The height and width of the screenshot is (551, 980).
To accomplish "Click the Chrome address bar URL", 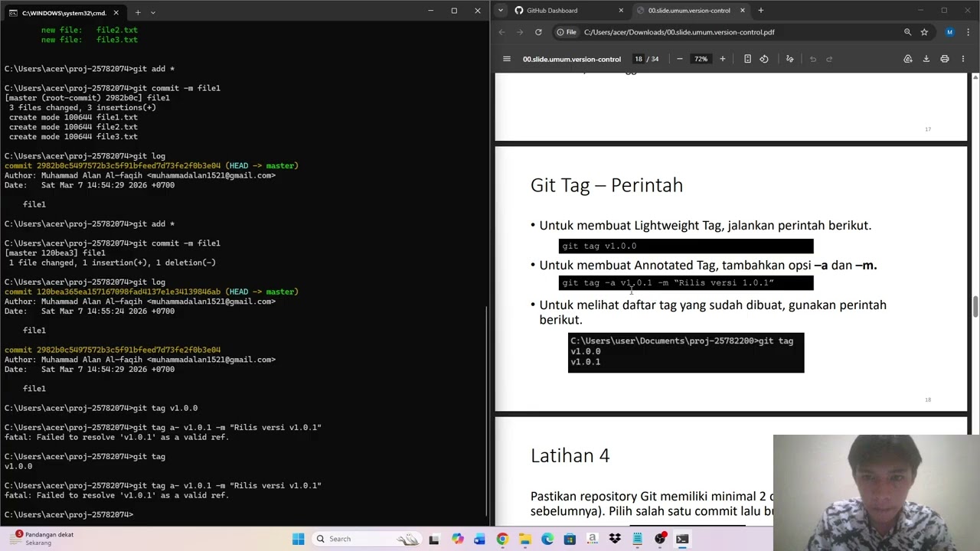I will (x=679, y=32).
